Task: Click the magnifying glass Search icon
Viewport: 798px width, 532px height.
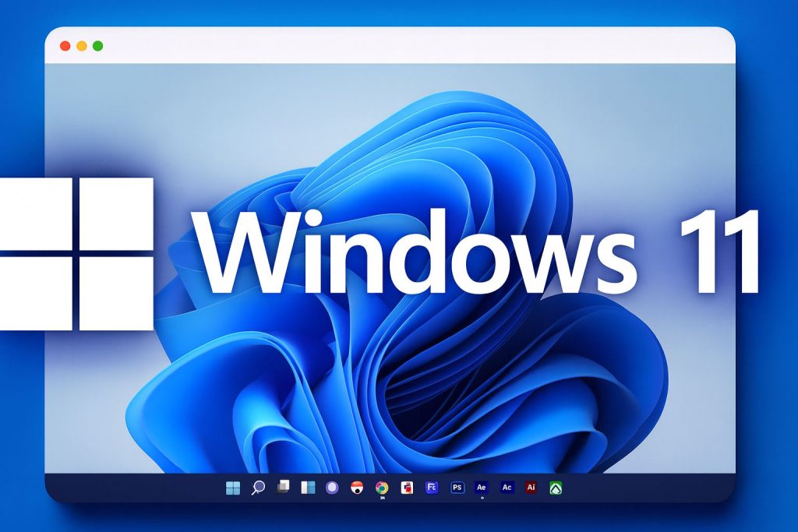Action: point(258,488)
